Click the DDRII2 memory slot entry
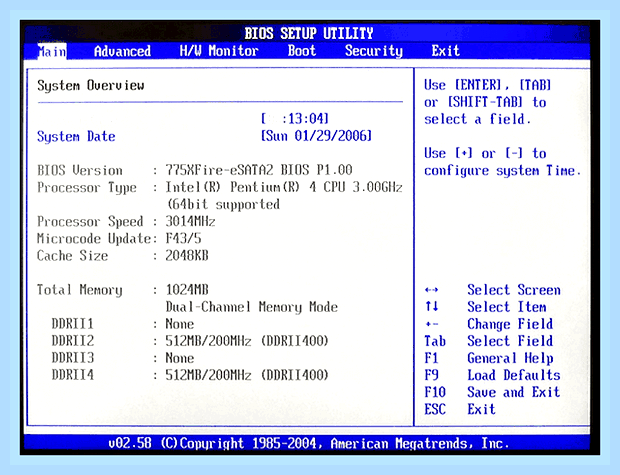This screenshot has width=620, height=475. click(190, 341)
